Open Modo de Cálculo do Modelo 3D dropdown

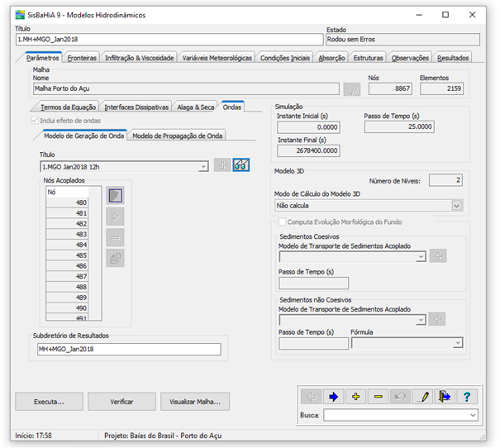point(457,206)
